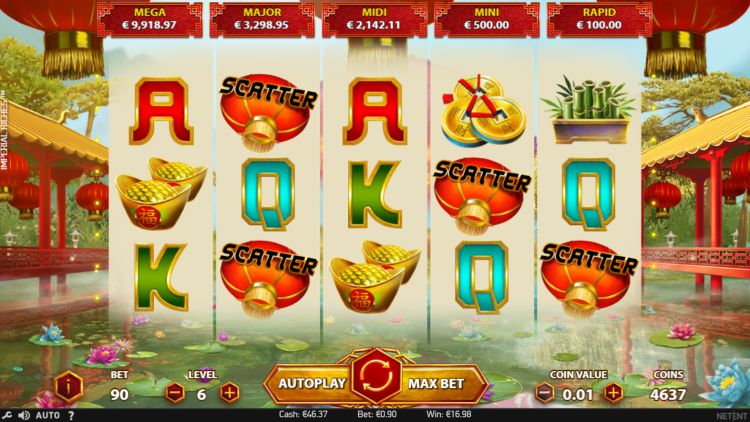The width and height of the screenshot is (750, 422).
Task: Open help using the question mark icon
Action: [x=71, y=415]
